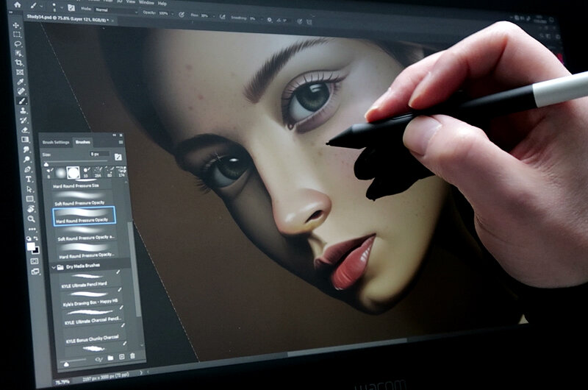Select the Frame tool
Image resolution: width=588 pixels, height=390 pixels.
pyautogui.click(x=20, y=72)
